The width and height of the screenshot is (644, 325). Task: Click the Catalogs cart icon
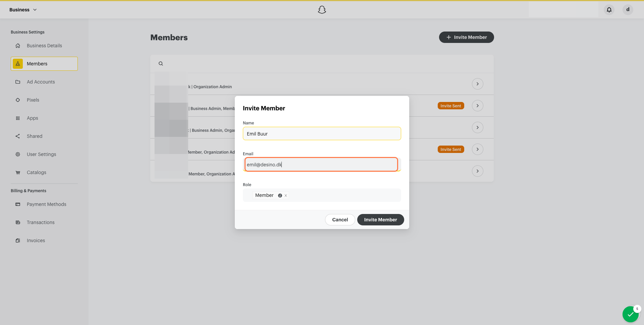(x=18, y=172)
